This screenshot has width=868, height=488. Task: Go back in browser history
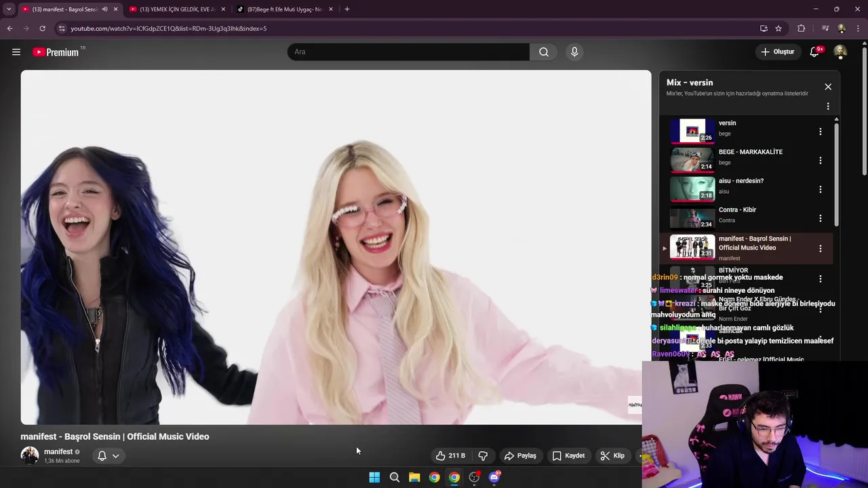point(9,28)
